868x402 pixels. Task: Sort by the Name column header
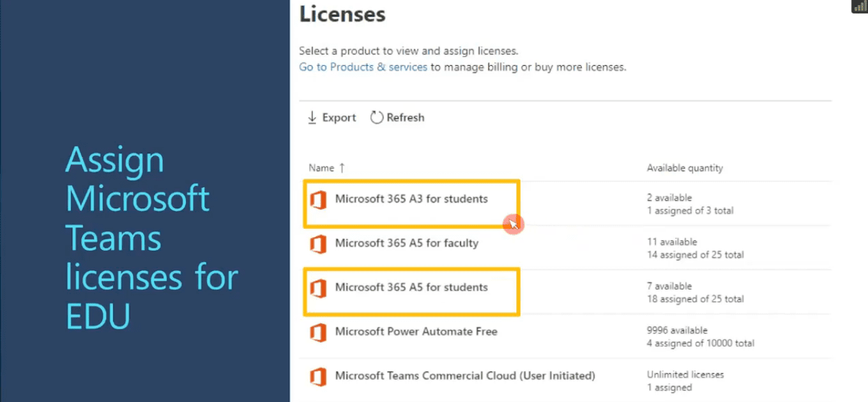321,168
